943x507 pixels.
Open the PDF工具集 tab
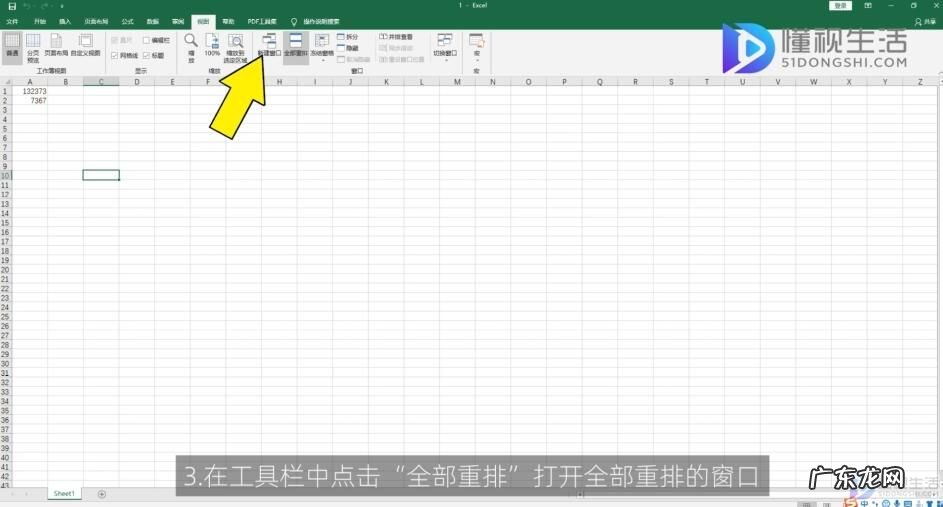(x=262, y=22)
